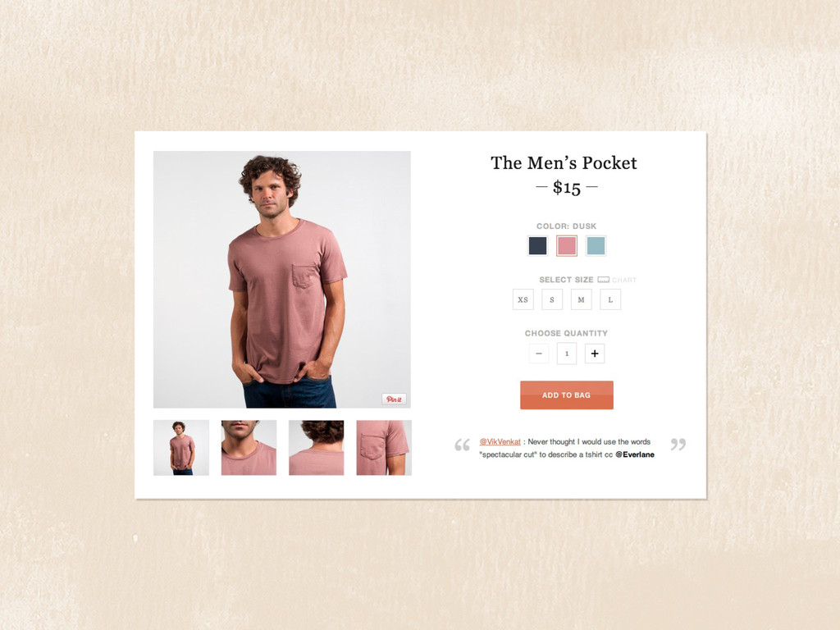Viewport: 840px width, 630px height.
Task: Open the size chart ruler icon
Action: (x=603, y=280)
